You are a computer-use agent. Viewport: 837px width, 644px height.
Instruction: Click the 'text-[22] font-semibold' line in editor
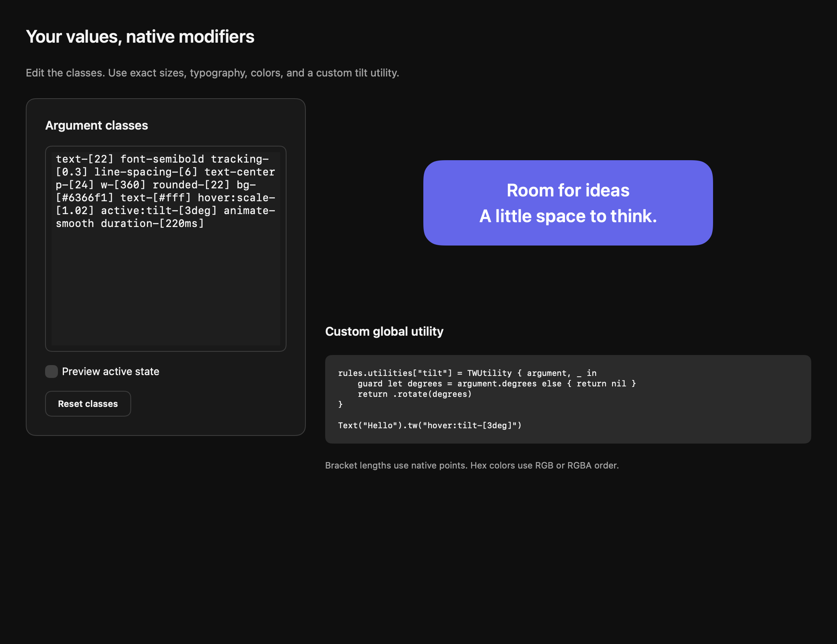coord(162,159)
